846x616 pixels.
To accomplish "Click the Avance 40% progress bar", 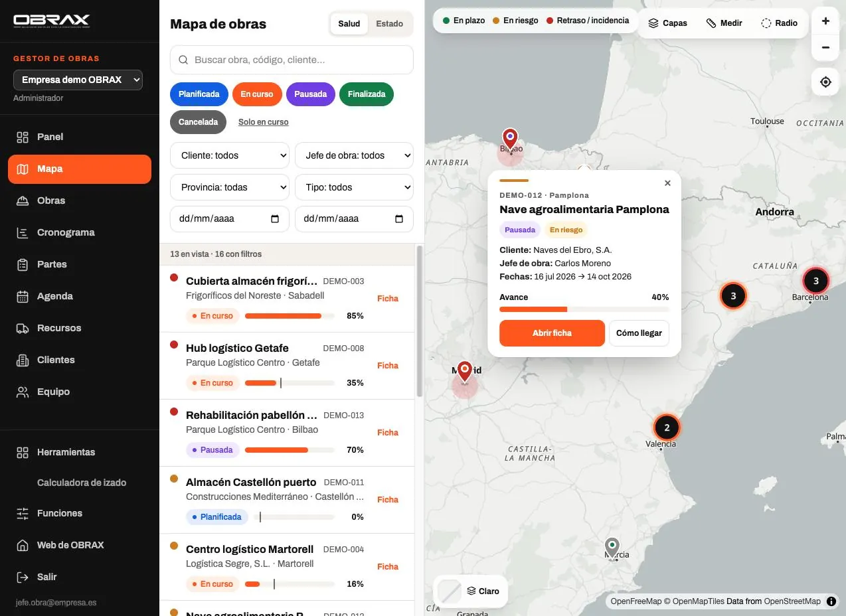I will tap(584, 309).
